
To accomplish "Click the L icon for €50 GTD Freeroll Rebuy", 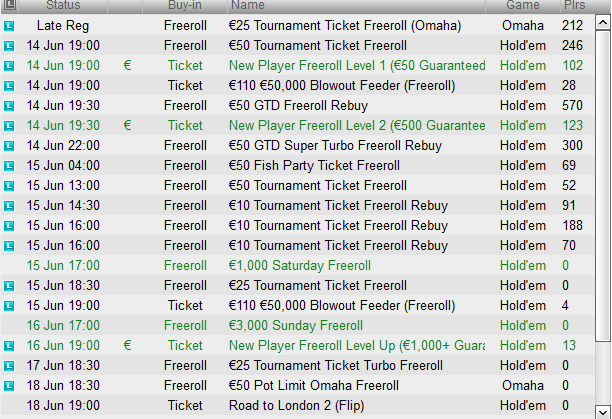I will (9, 106).
